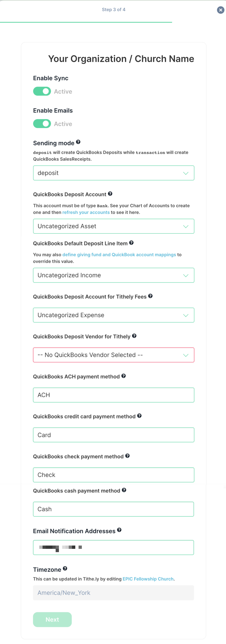Show help for Email Notification Addresses

pos(119,530)
